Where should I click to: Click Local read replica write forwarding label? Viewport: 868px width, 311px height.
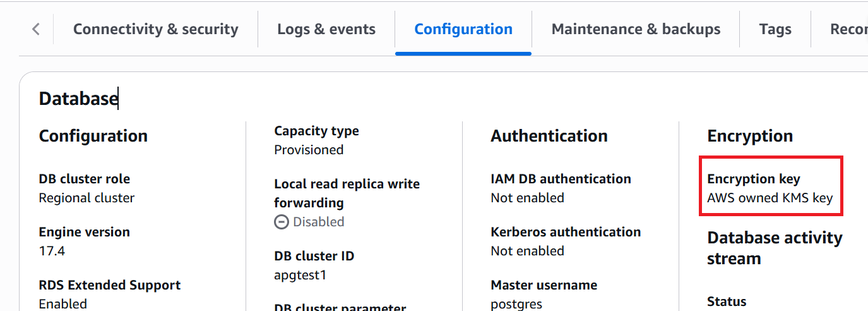coord(346,193)
